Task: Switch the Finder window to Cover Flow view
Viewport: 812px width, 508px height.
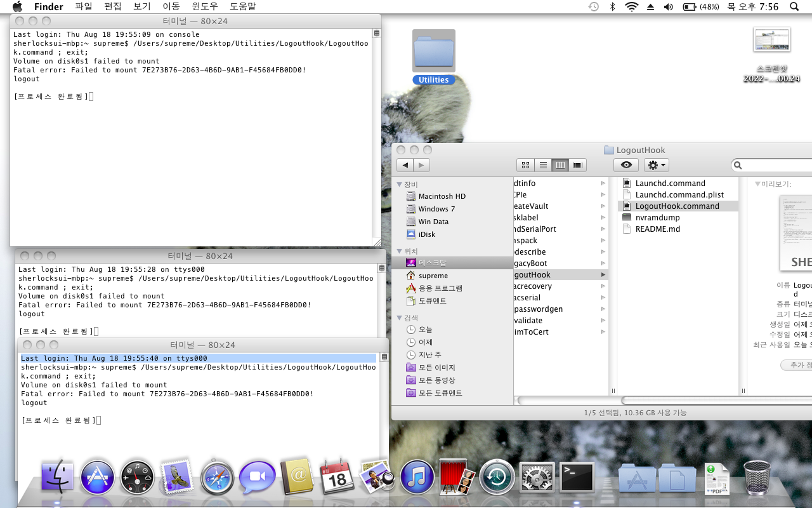Action: click(x=577, y=164)
